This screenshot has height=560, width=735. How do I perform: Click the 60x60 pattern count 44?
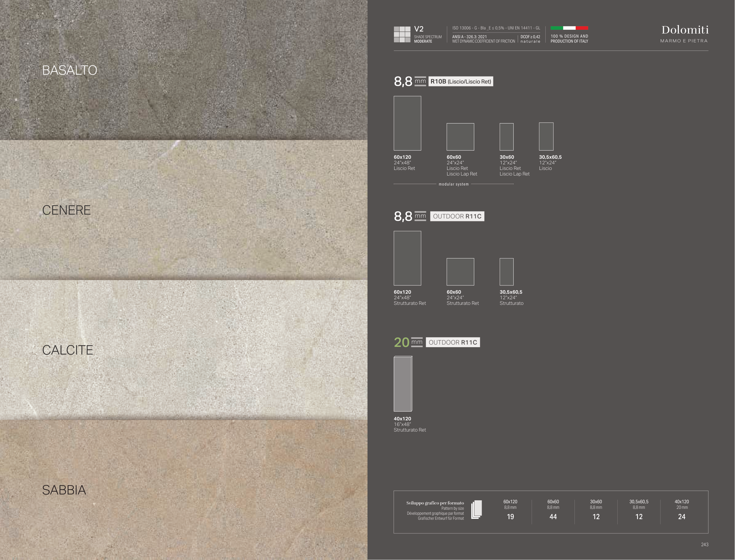click(553, 517)
